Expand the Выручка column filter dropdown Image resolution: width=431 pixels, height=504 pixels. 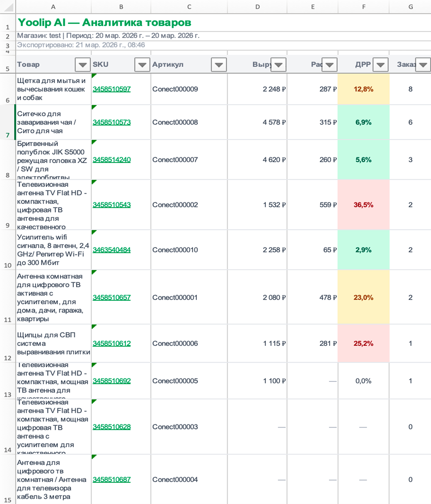278,65
